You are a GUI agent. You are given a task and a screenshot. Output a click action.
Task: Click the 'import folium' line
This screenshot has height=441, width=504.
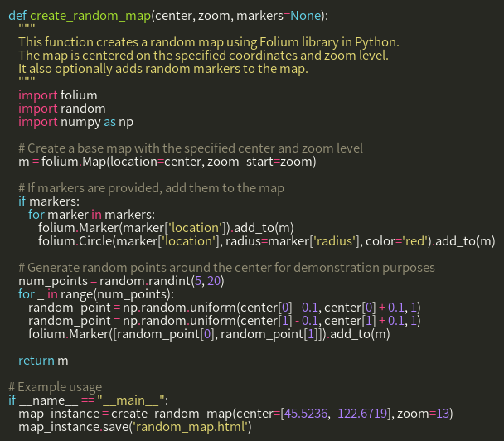click(x=58, y=95)
